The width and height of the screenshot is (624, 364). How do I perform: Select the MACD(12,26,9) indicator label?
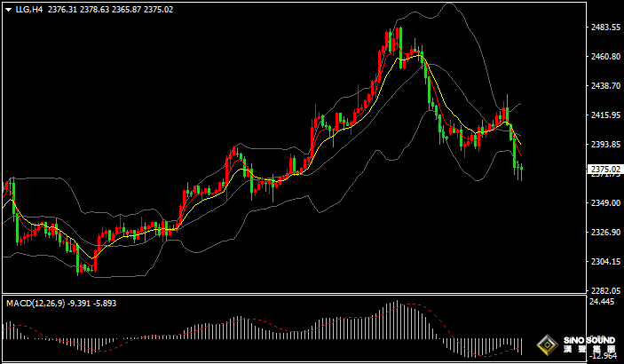click(x=36, y=304)
